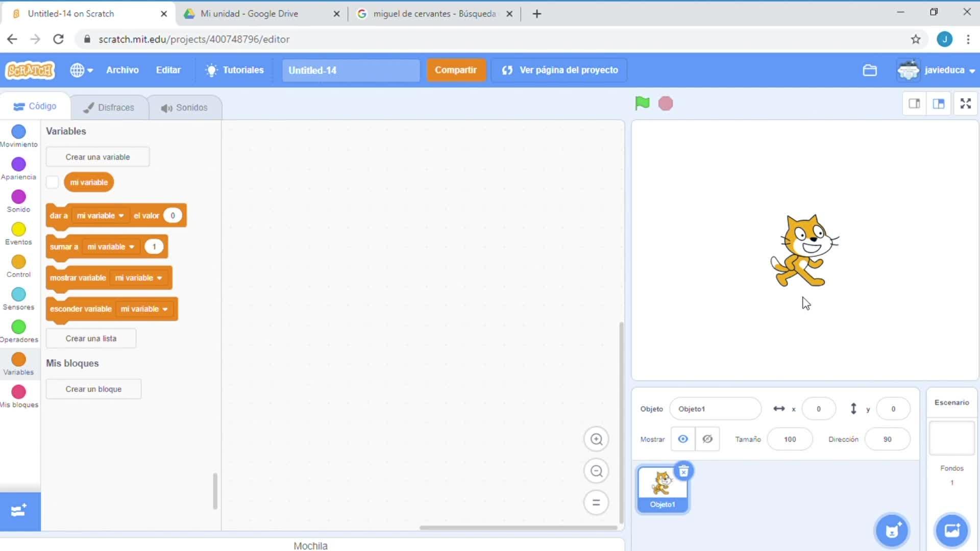
Task: Zoom out of the code workspace
Action: pos(596,471)
